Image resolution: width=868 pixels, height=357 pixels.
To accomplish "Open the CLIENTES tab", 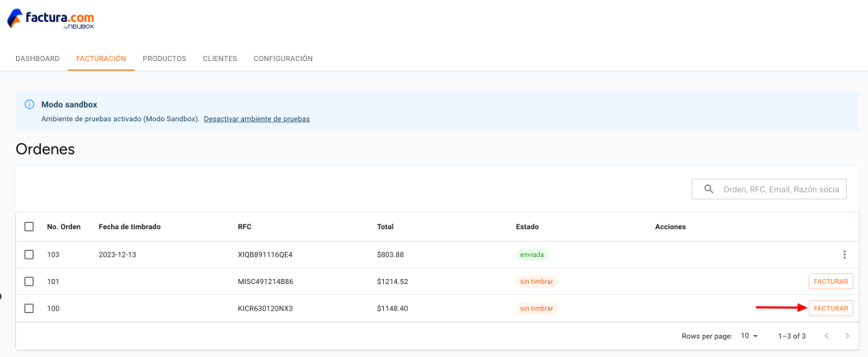I will (220, 59).
